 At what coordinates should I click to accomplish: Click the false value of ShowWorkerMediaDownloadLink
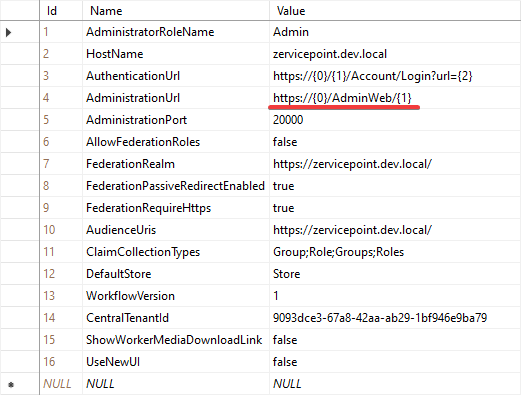click(x=395, y=340)
